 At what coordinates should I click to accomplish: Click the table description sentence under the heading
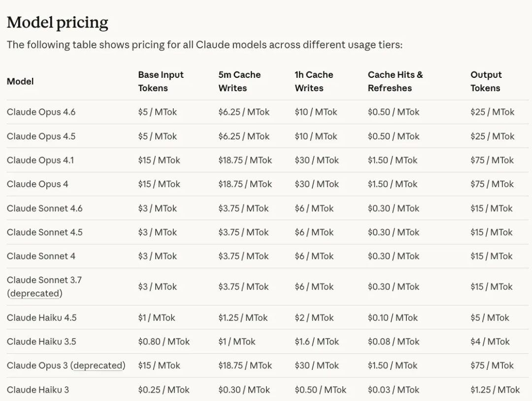pos(204,45)
